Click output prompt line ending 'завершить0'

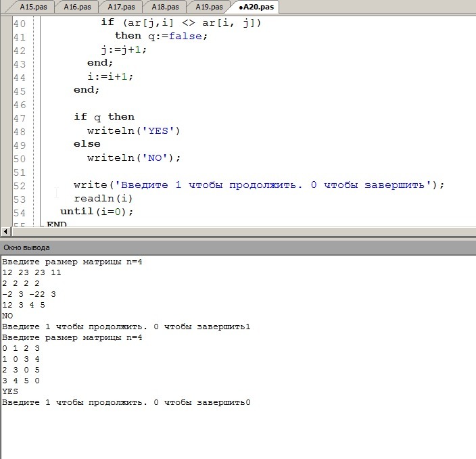coord(126,402)
